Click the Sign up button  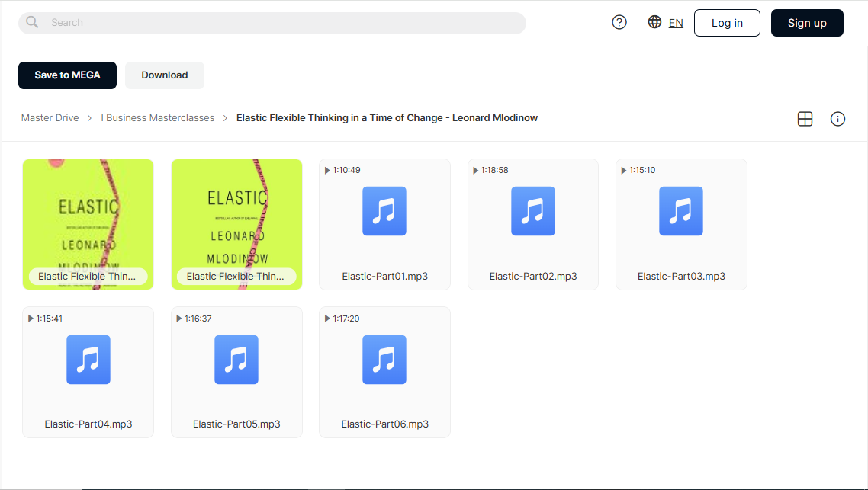tap(806, 23)
